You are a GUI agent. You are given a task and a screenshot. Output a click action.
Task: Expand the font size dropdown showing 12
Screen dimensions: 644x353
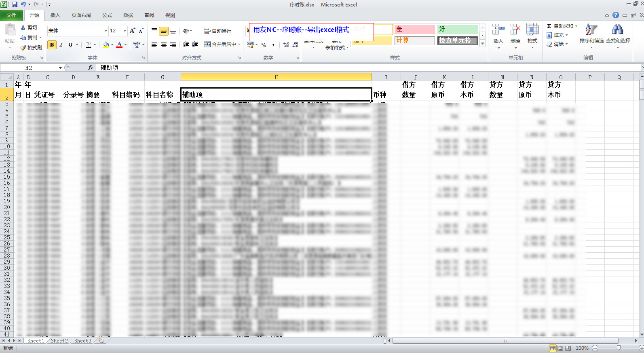pyautogui.click(x=125, y=31)
